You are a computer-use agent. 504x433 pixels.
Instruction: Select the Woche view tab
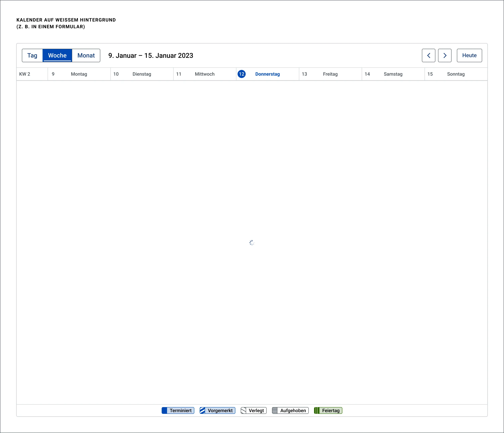pos(57,55)
